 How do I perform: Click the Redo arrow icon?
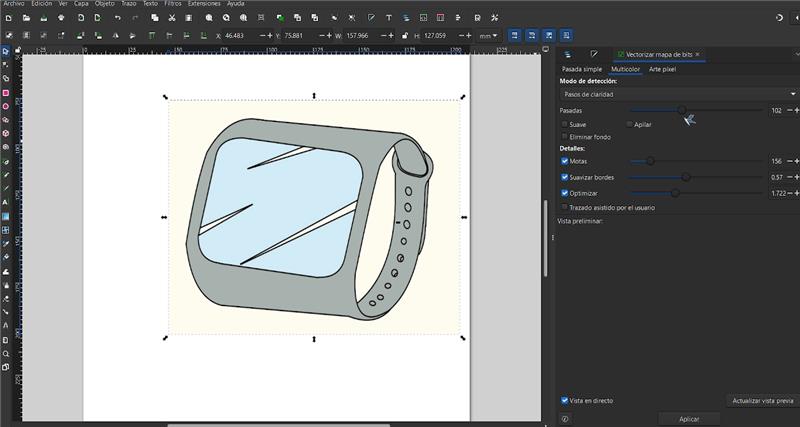point(135,18)
